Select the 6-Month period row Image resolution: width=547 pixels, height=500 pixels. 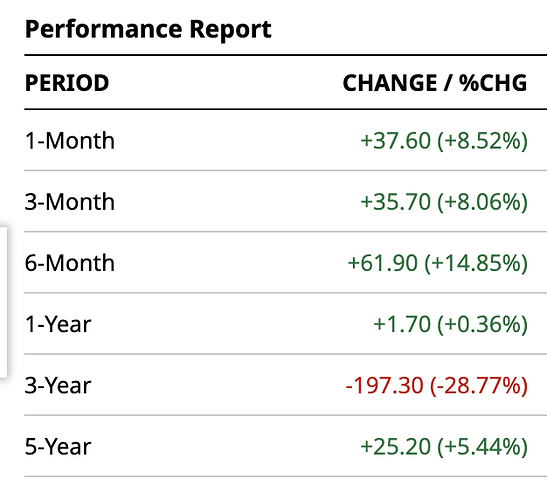286,262
